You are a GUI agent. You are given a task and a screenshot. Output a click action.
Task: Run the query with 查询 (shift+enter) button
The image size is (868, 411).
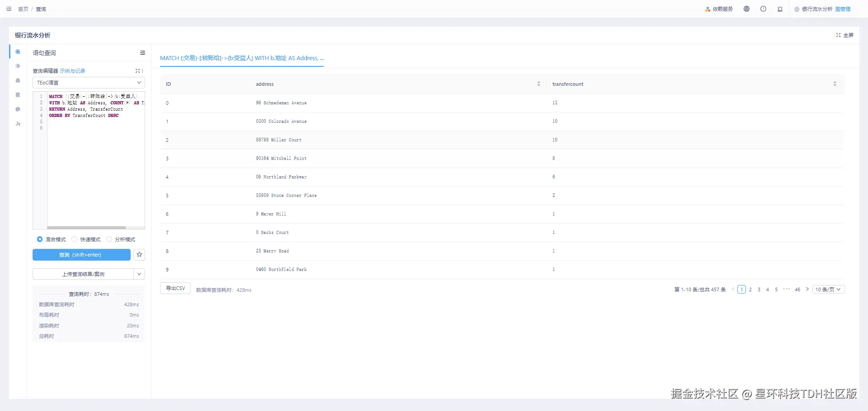81,255
